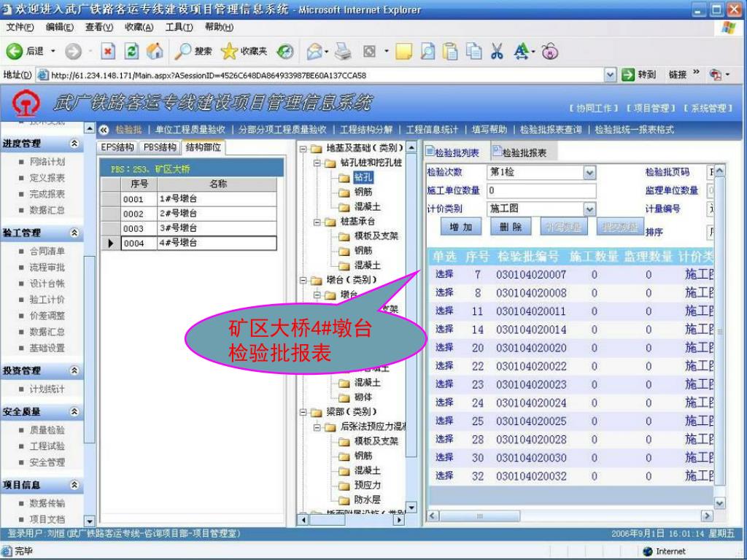This screenshot has height=560, width=747.
Task: Click the yellow note icon in toolbar
Action: coord(403,51)
